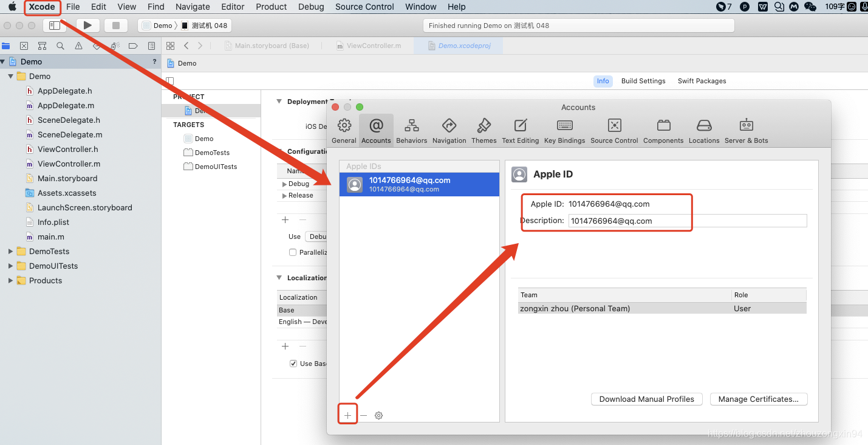Expand the Products folder

(10, 280)
